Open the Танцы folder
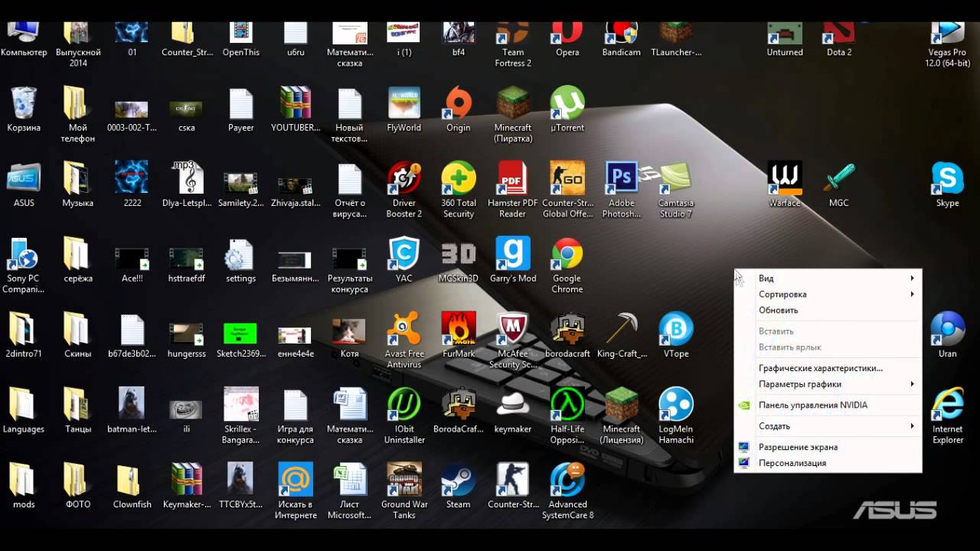This screenshot has height=551, width=980. point(78,409)
